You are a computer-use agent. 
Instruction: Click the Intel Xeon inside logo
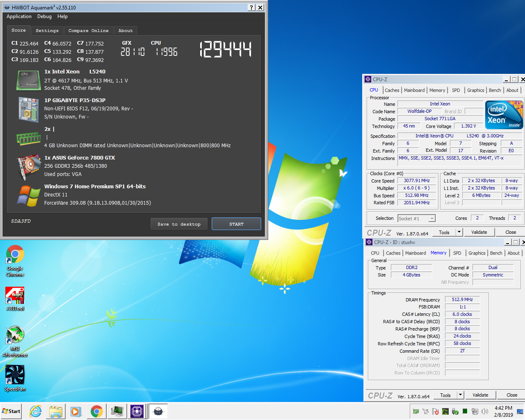click(504, 114)
